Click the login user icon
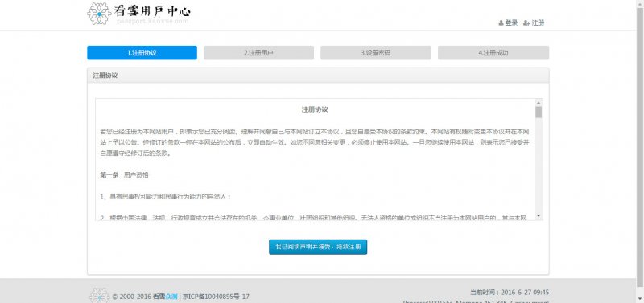 pyautogui.click(x=501, y=23)
